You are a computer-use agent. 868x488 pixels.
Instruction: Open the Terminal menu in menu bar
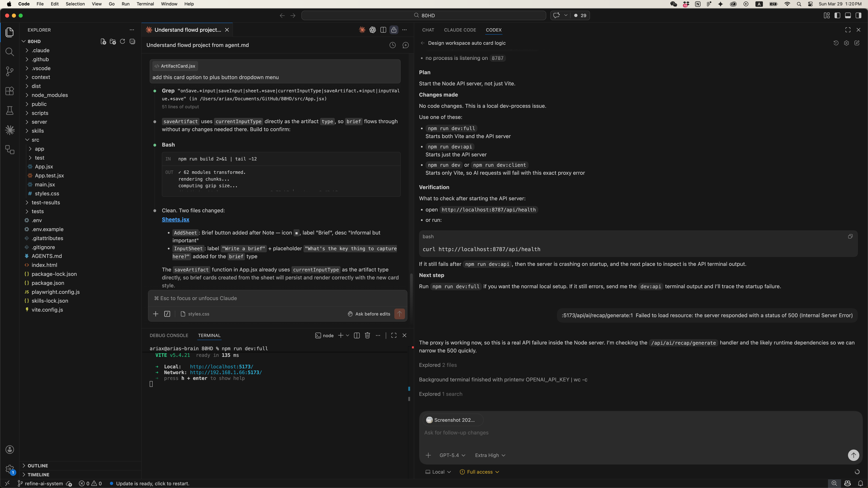(145, 4)
